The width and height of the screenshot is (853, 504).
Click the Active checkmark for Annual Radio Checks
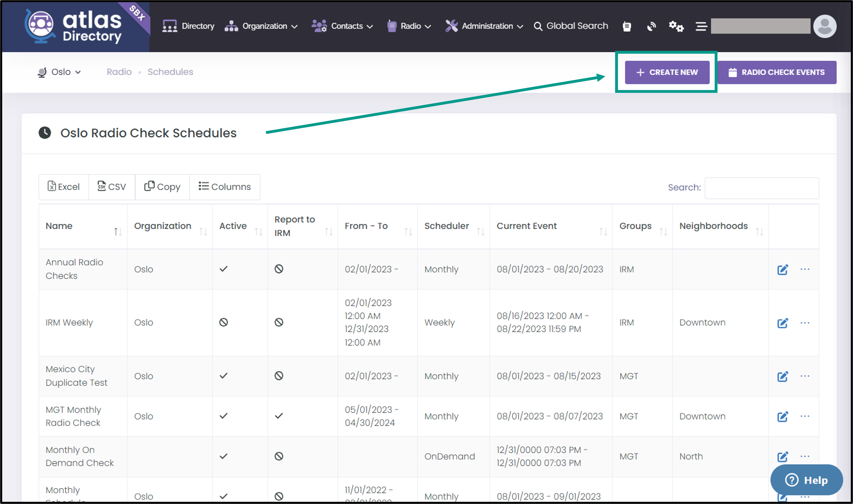pos(224,269)
